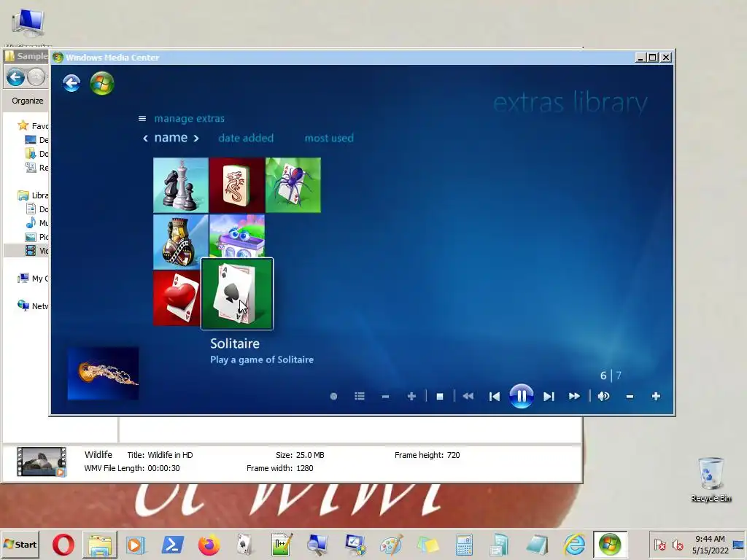The image size is (747, 560).
Task: Click the Action Center flag tray icon
Action: pyautogui.click(x=659, y=544)
